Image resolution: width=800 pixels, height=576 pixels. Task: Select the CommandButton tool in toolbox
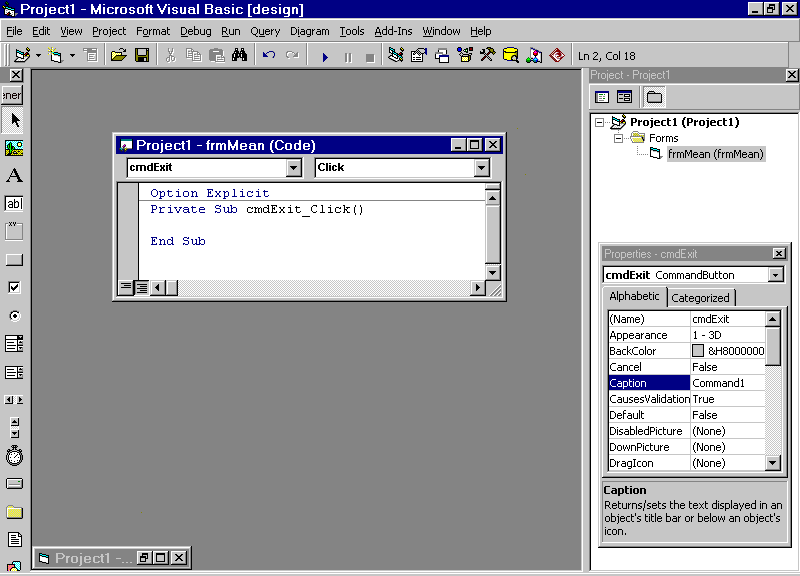tap(14, 260)
